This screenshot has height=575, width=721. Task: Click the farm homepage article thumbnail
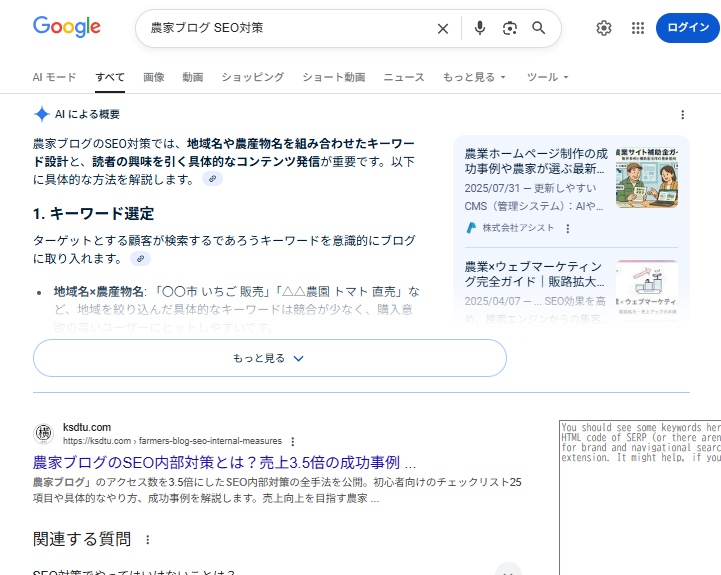(x=646, y=178)
